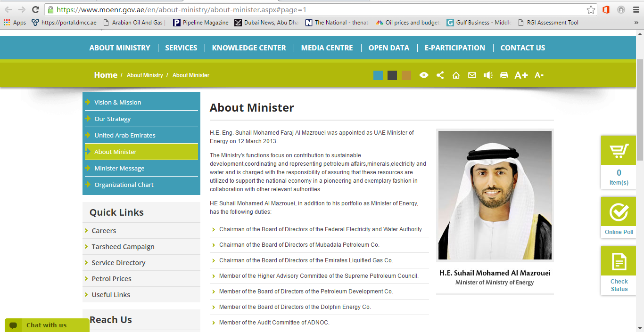Select United Arab Emirates in sidebar
644x332 pixels.
point(141,135)
